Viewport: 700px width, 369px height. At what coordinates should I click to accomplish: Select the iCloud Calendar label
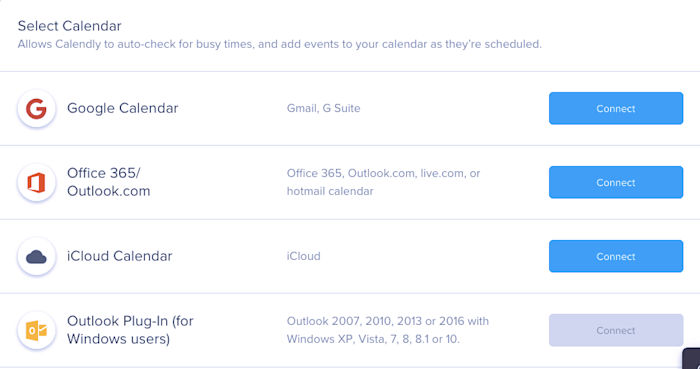pyautogui.click(x=120, y=257)
